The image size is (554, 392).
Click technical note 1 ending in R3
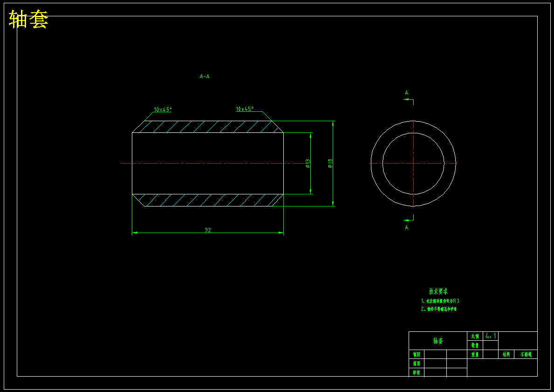[440, 301]
